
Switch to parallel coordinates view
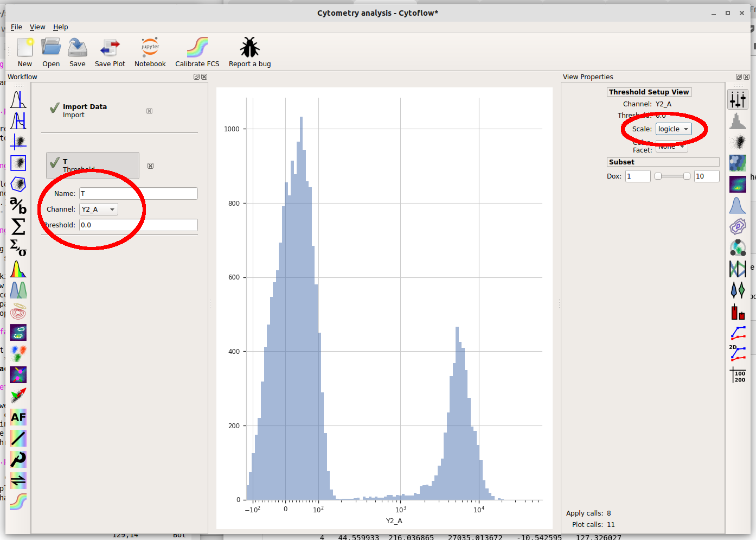click(x=738, y=269)
